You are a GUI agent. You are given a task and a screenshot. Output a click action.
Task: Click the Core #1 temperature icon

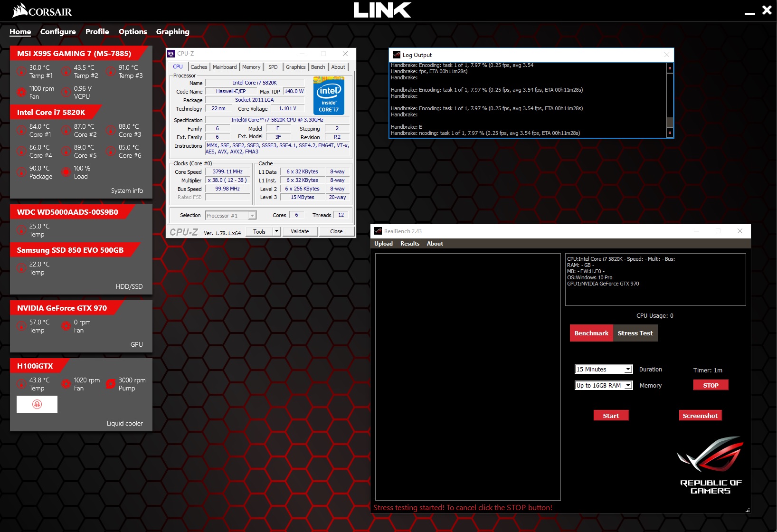pyautogui.click(x=21, y=130)
